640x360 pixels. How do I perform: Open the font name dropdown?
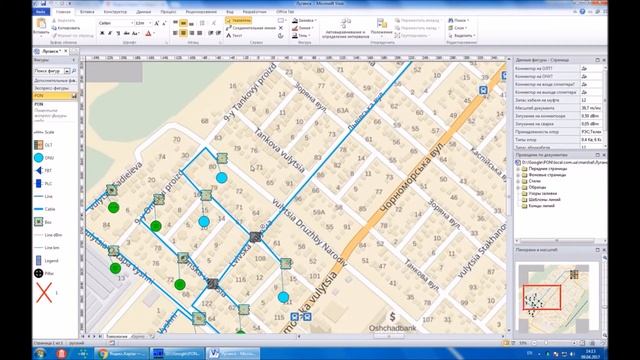[132, 23]
